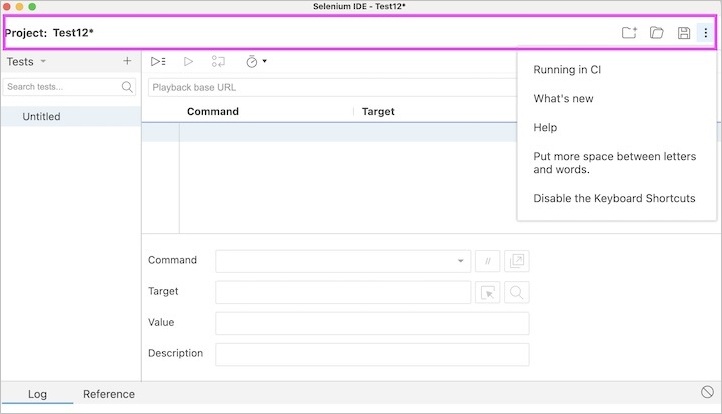Select target in page icon

tap(487, 292)
